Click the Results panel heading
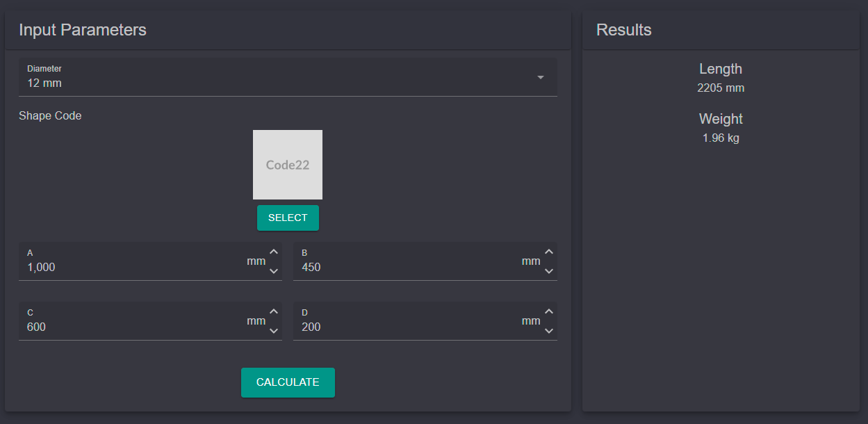The width and height of the screenshot is (868, 424). (624, 30)
